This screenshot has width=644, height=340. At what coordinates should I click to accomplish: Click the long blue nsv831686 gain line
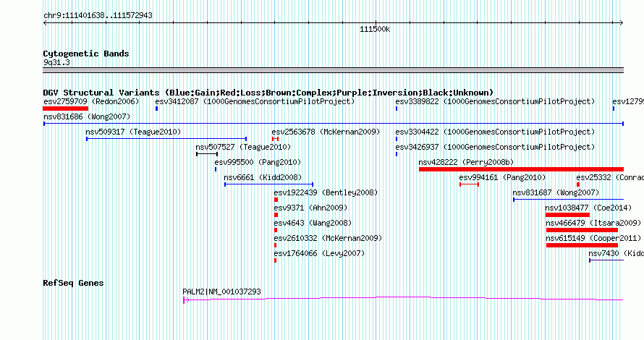(x=334, y=124)
